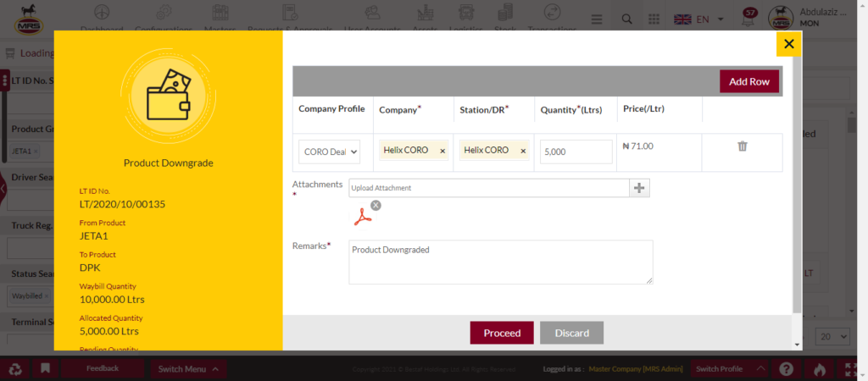Remove Helix CORO from Company field
Image resolution: width=868 pixels, height=381 pixels.
coord(442,151)
